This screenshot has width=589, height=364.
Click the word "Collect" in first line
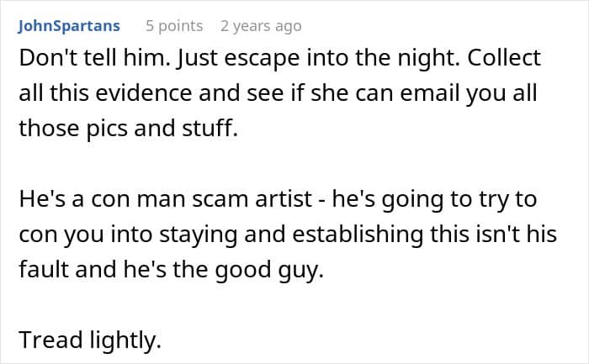click(x=504, y=58)
